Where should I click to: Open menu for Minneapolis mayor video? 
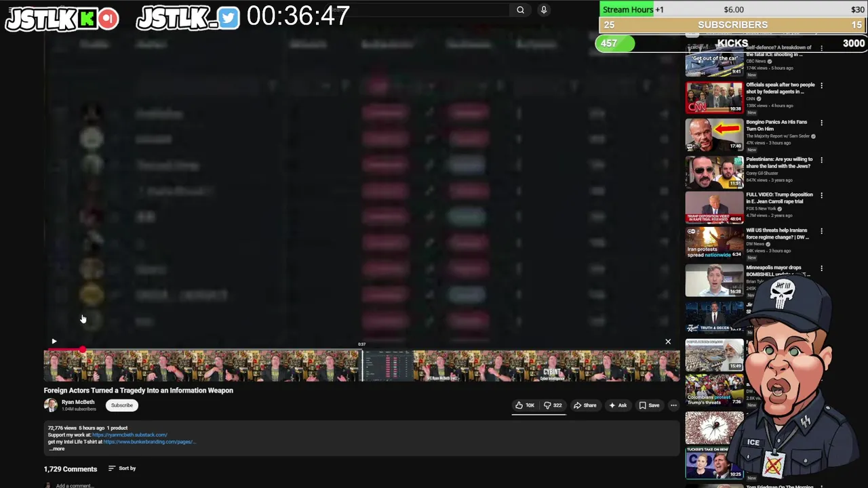click(821, 268)
